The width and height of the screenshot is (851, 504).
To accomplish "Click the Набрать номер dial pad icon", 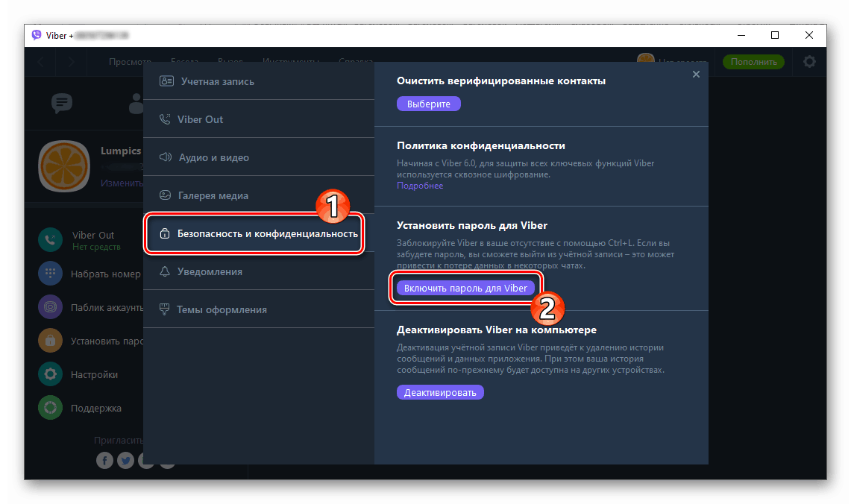I will click(51, 274).
